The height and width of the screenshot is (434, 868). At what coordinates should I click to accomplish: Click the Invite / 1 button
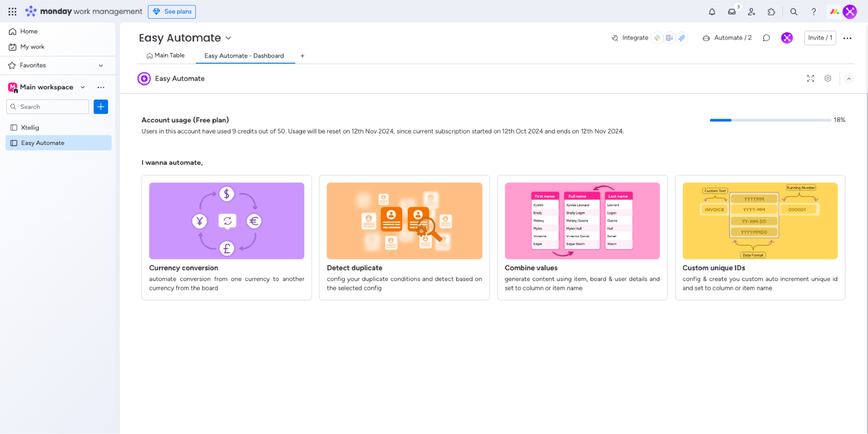pyautogui.click(x=820, y=38)
